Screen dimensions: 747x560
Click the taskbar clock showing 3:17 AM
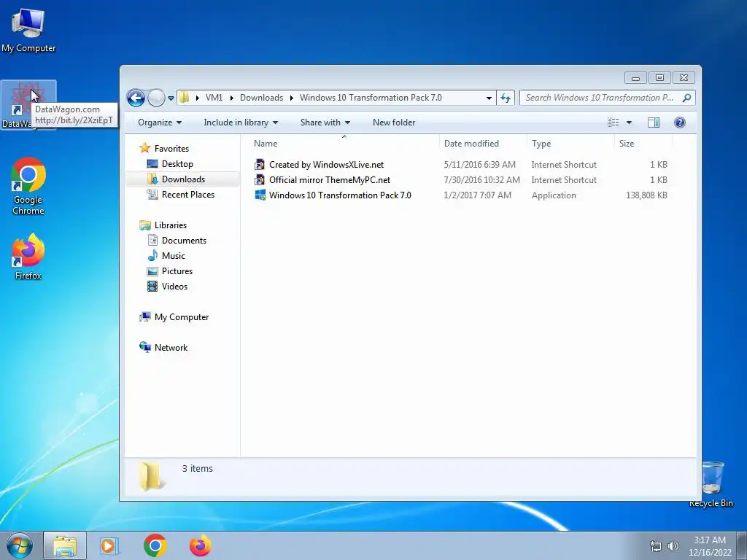(x=710, y=546)
